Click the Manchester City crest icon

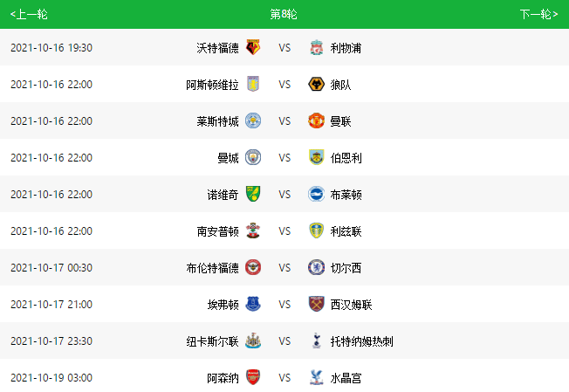tap(253, 158)
